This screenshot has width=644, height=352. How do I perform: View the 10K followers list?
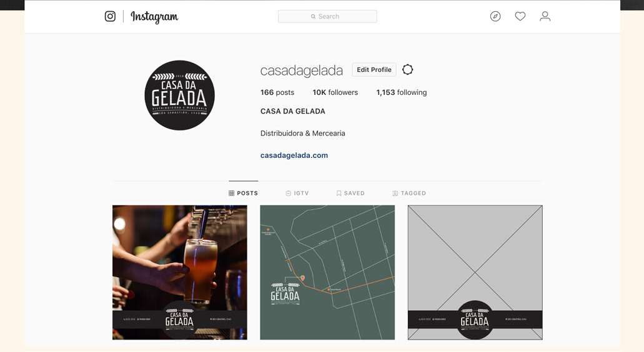pyautogui.click(x=335, y=93)
